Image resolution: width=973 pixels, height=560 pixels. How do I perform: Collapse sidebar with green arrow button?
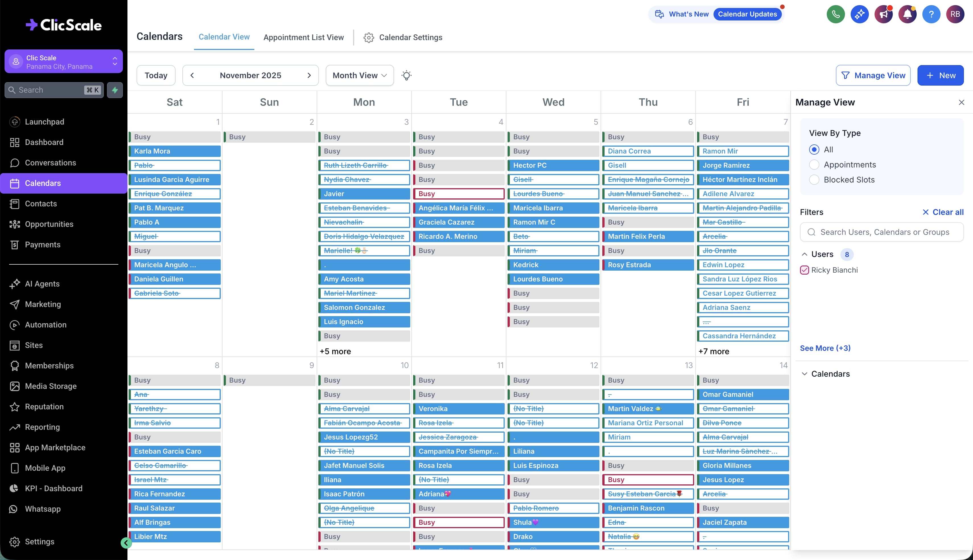(x=126, y=543)
